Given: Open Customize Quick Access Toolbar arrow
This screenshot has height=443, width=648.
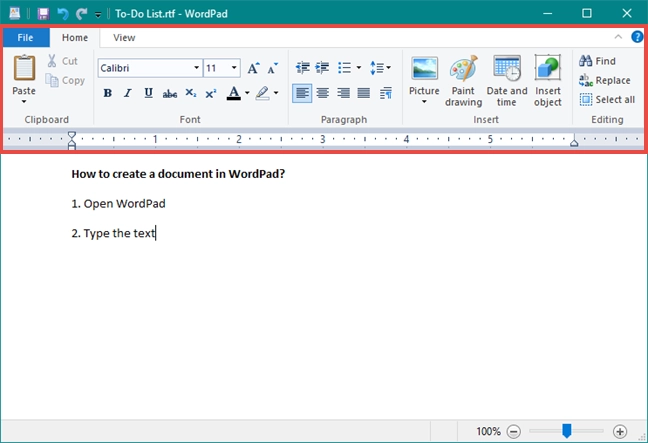Looking at the screenshot, I should click(98, 14).
